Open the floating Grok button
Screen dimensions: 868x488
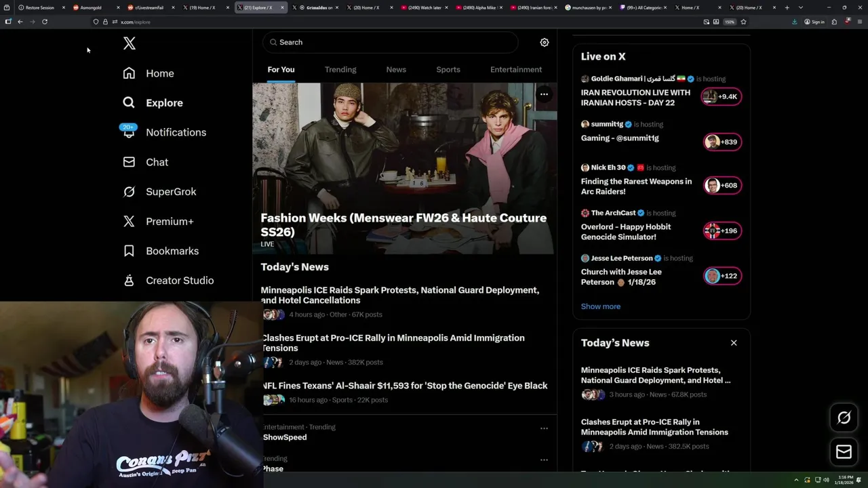(844, 418)
